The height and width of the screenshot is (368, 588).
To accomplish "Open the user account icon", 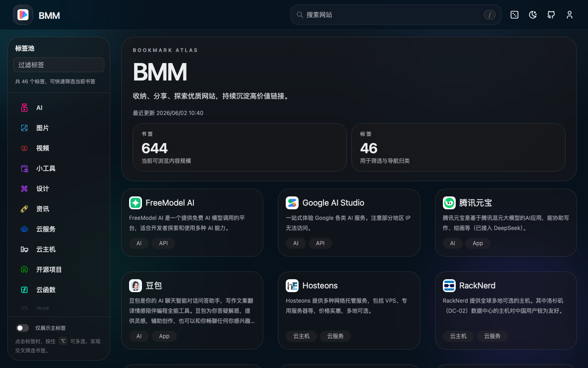I will 570,15.
